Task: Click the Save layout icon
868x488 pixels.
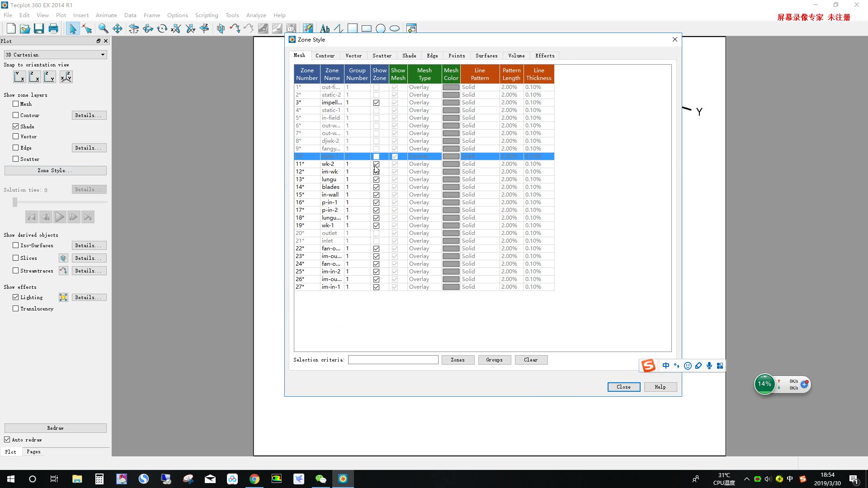Action: pyautogui.click(x=39, y=29)
